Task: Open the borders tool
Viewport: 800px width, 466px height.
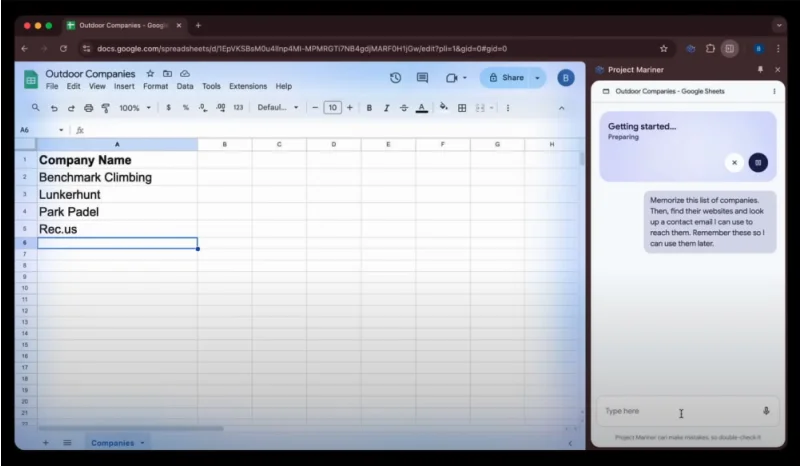Action: tap(462, 108)
